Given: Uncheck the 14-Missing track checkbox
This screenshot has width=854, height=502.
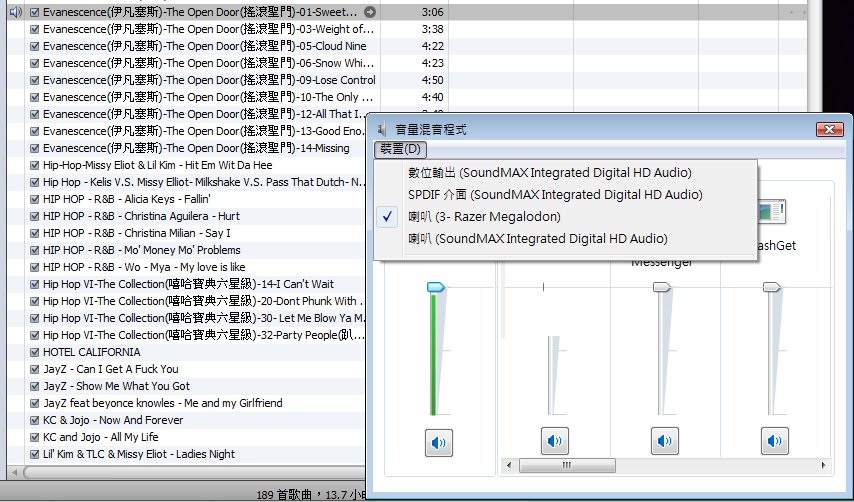Looking at the screenshot, I should pyautogui.click(x=35, y=148).
